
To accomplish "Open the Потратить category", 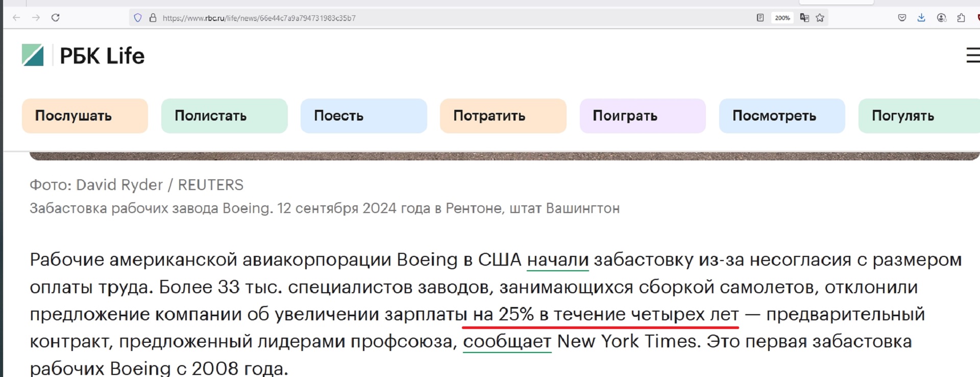I will (x=503, y=116).
